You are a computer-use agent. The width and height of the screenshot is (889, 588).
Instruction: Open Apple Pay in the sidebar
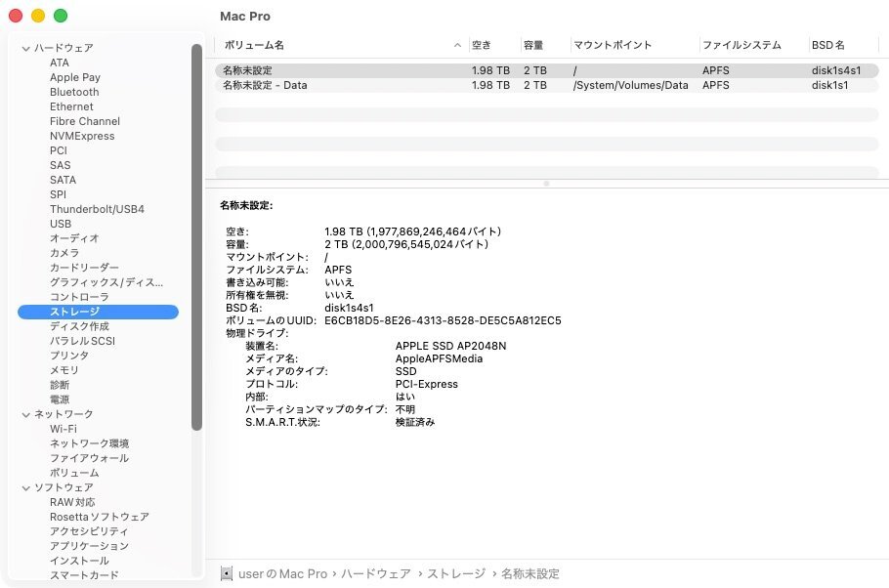click(75, 77)
